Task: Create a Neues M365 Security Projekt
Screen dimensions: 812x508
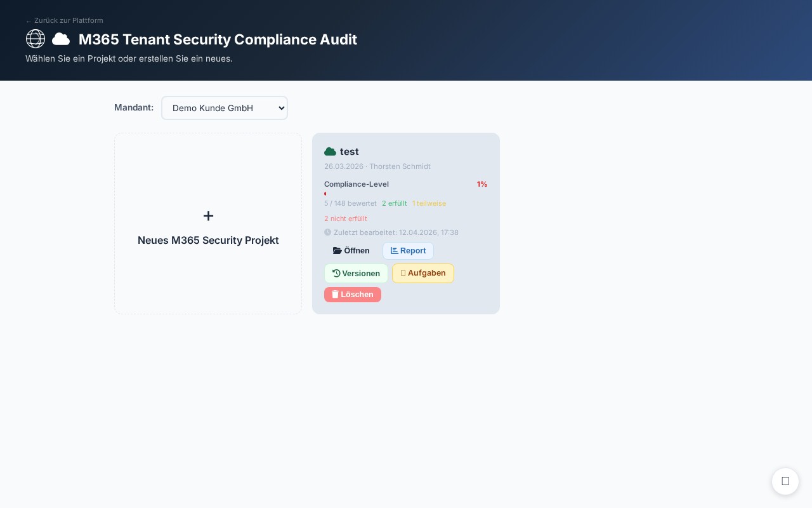Action: [x=208, y=224]
